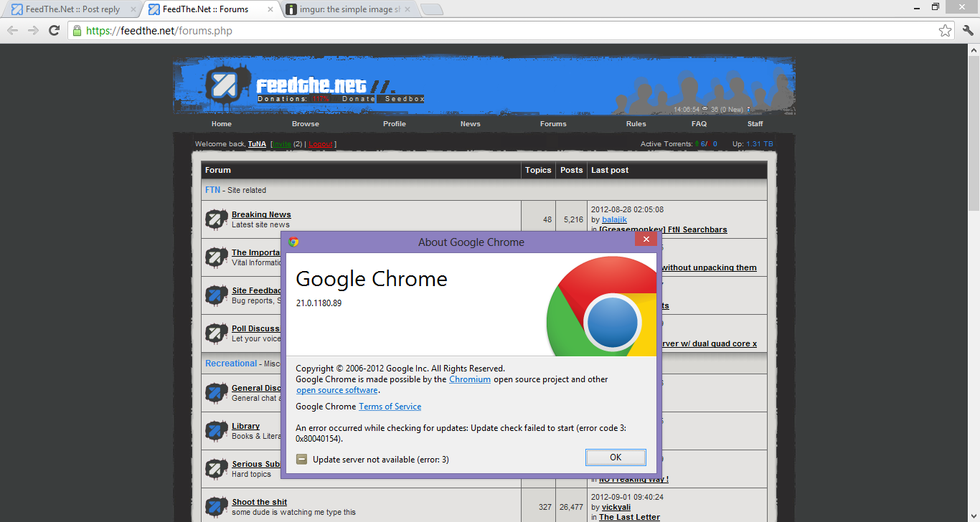This screenshot has height=522, width=980.
Task: Click the FTN category heading
Action: coord(212,190)
